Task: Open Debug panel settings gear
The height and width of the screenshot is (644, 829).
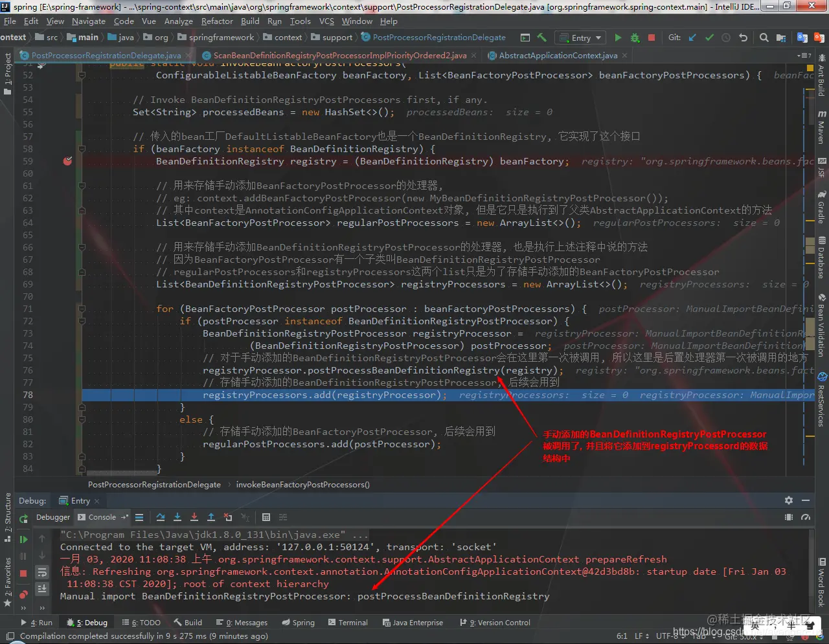Action: [788, 500]
